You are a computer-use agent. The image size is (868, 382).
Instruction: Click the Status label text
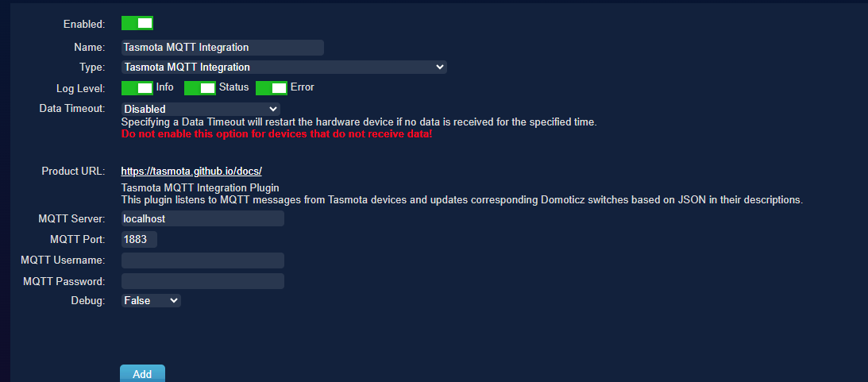click(234, 87)
